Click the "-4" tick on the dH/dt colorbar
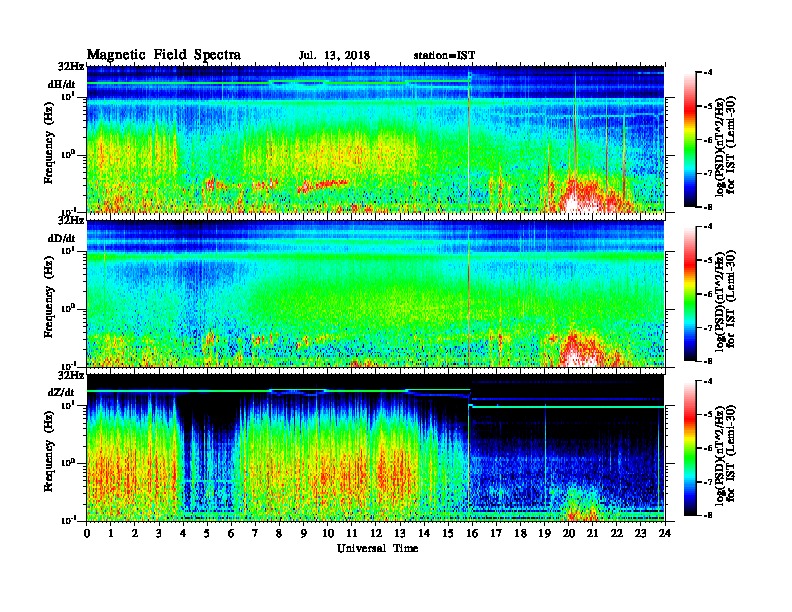792x612 pixels. [x=709, y=73]
